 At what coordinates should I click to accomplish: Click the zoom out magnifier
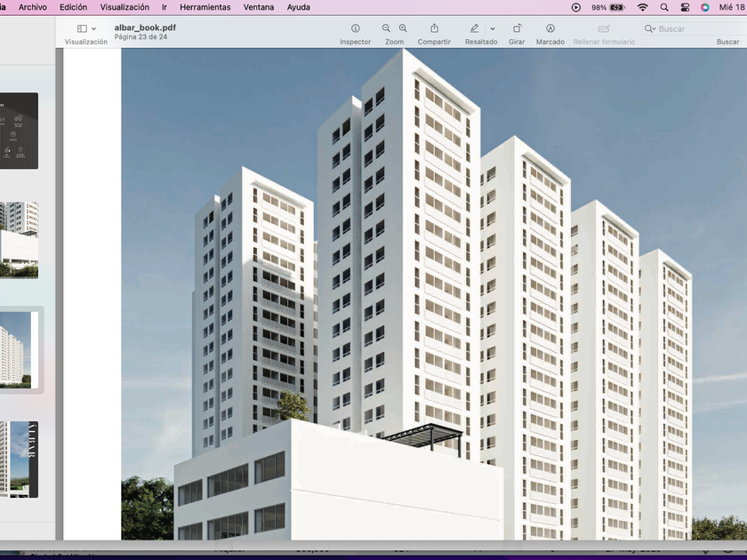click(x=386, y=29)
